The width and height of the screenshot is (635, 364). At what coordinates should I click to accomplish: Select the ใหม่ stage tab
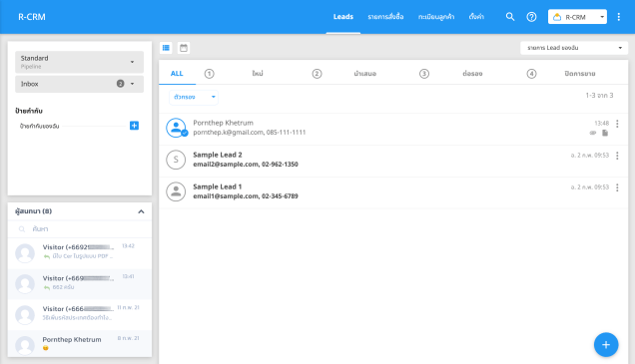pyautogui.click(x=258, y=74)
